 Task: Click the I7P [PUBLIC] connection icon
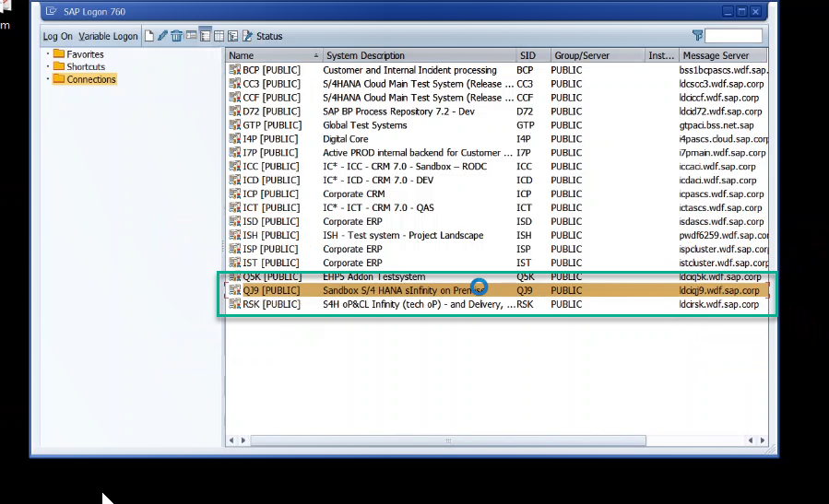[x=235, y=152]
